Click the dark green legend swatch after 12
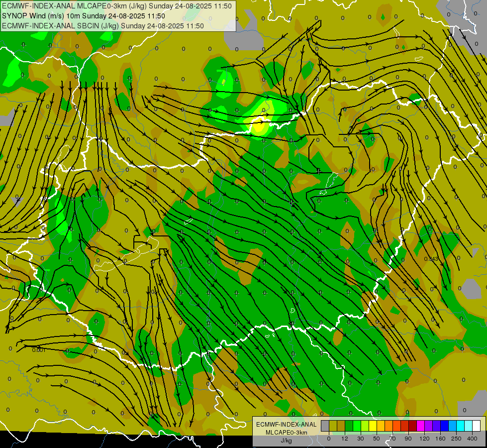 tap(349, 426)
